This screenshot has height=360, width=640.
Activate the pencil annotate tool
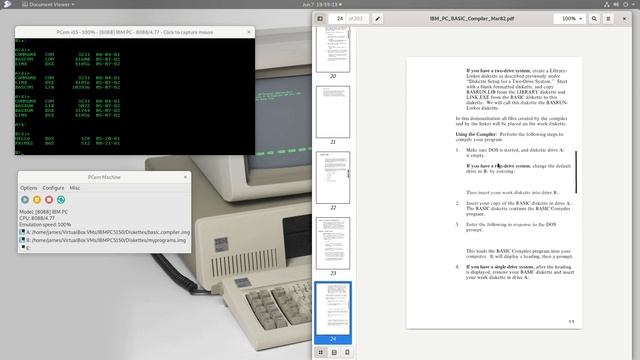378,19
